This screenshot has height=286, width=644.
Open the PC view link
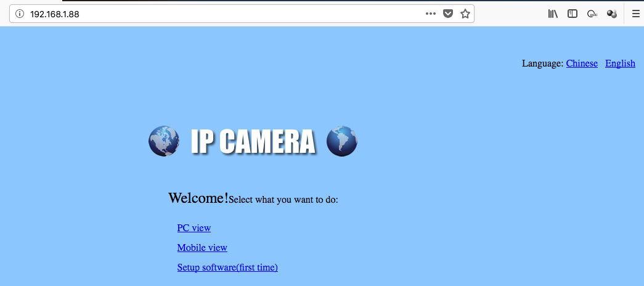point(194,227)
